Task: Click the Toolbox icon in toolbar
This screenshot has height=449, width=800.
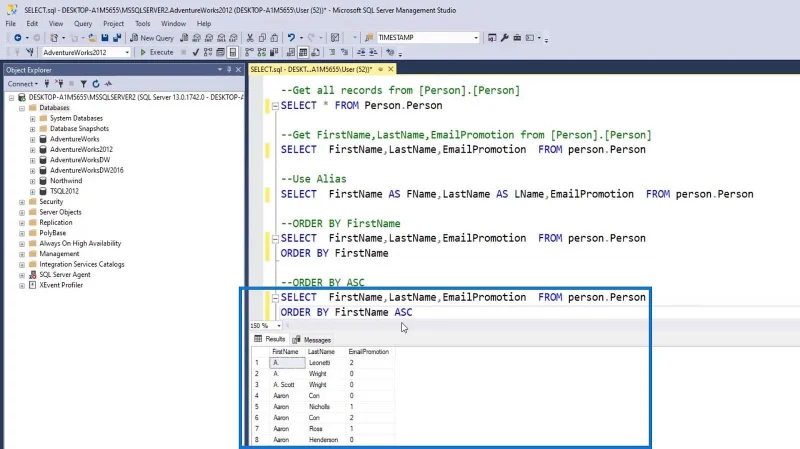Action: (x=517, y=38)
